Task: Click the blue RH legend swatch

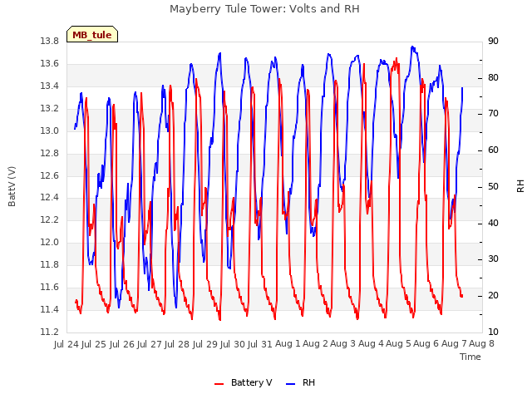Action: (x=291, y=384)
